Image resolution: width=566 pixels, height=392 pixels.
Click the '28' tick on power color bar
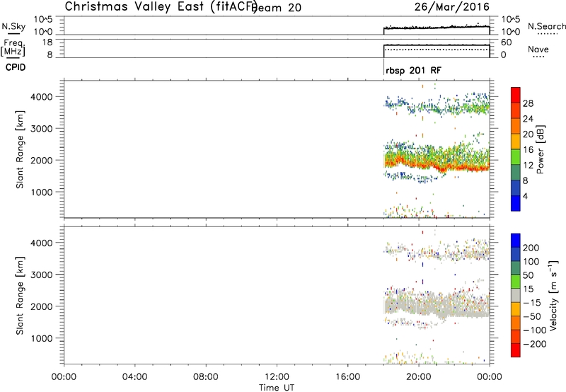528,103
